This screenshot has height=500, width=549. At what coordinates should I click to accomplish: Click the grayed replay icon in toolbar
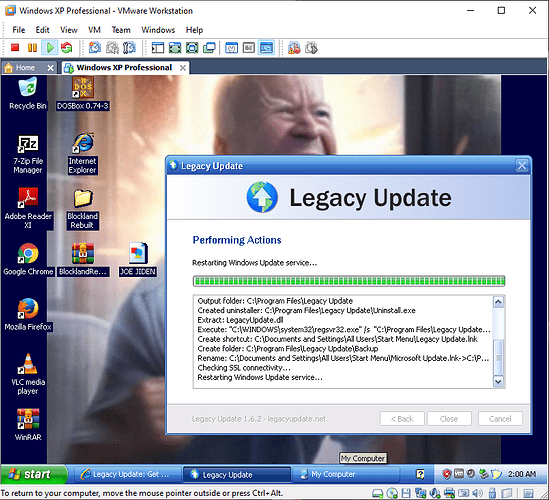click(x=311, y=48)
